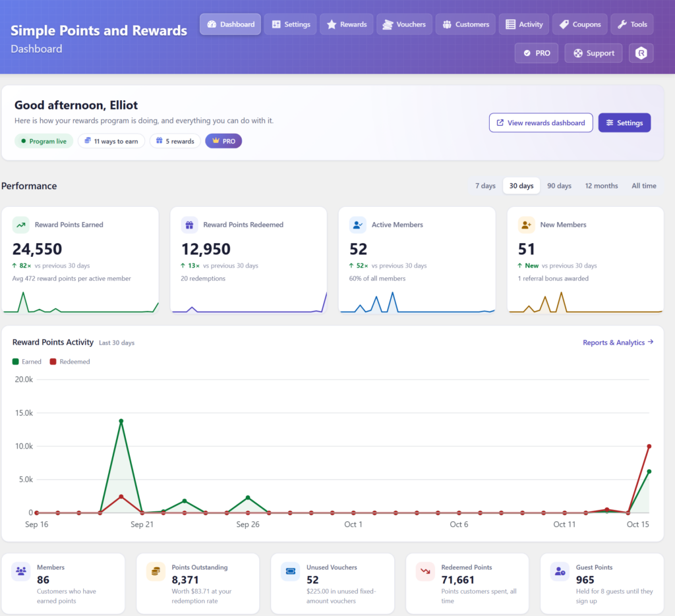The width and height of the screenshot is (675, 616).
Task: Switch to the Customers tab
Action: click(x=466, y=24)
